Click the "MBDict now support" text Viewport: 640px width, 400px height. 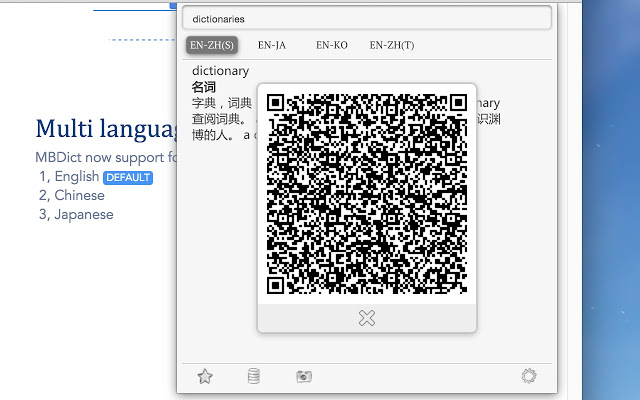(100, 158)
